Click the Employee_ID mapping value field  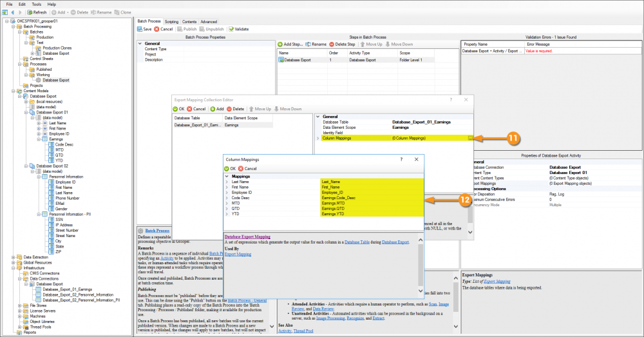[x=370, y=192]
